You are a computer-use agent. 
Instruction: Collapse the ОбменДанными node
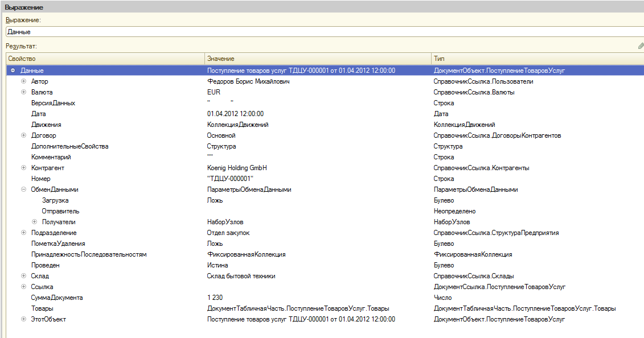point(23,189)
